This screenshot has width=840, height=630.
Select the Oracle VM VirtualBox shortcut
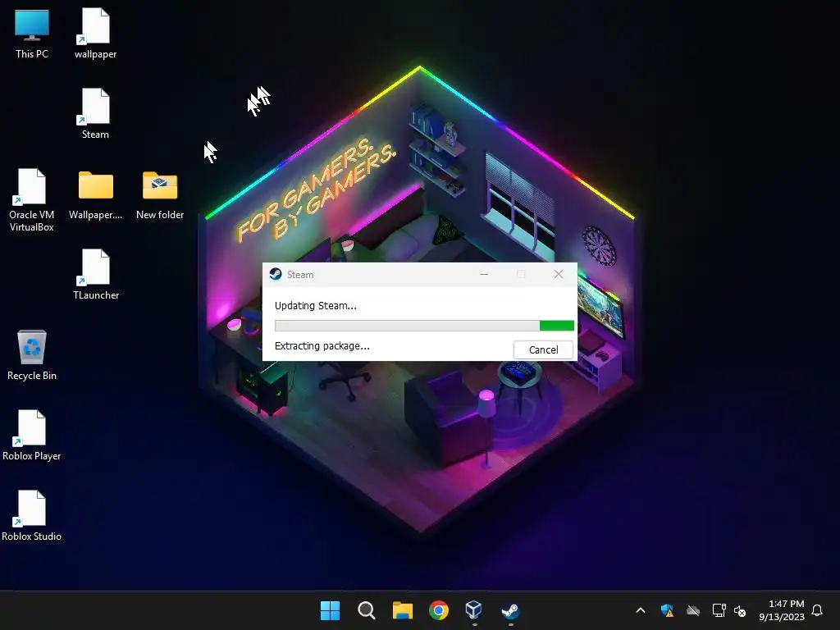pyautogui.click(x=32, y=200)
